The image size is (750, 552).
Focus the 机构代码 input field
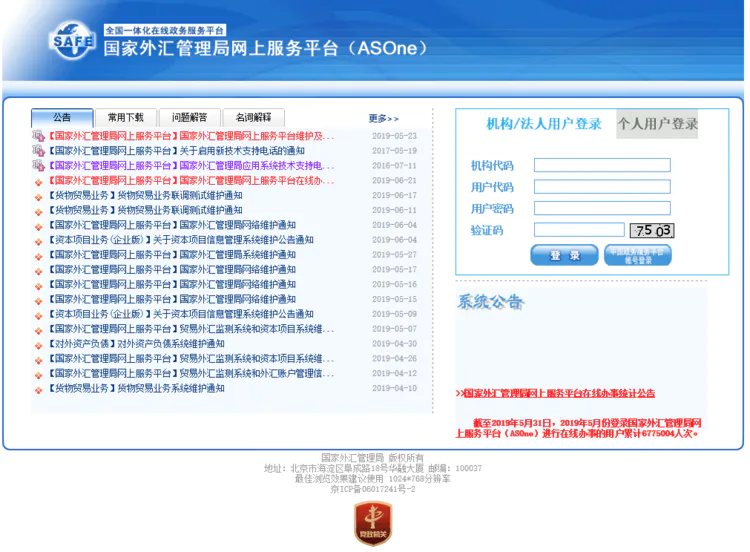pyautogui.click(x=602, y=165)
